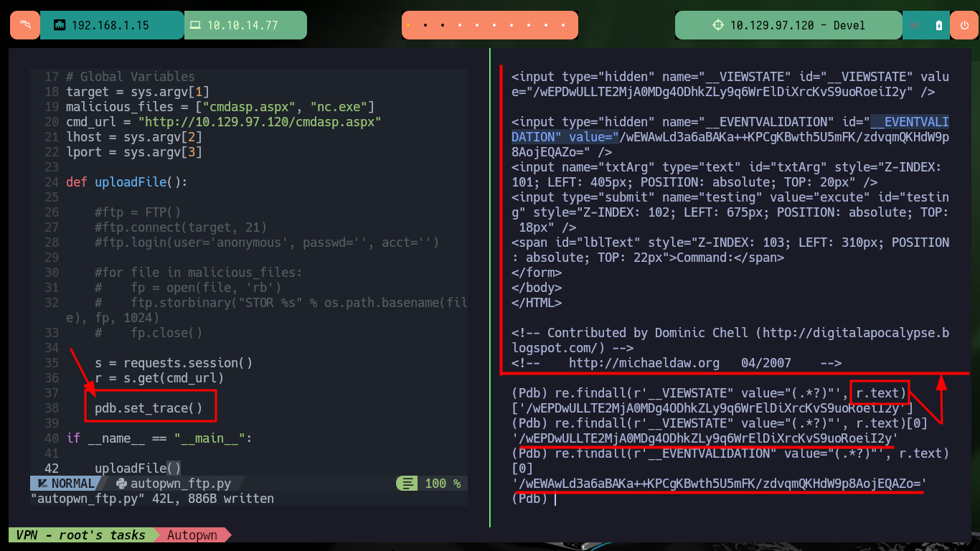The image size is (980, 551).
Task: Click the Python icon next to autopwn_ftp.py
Action: 121,484
